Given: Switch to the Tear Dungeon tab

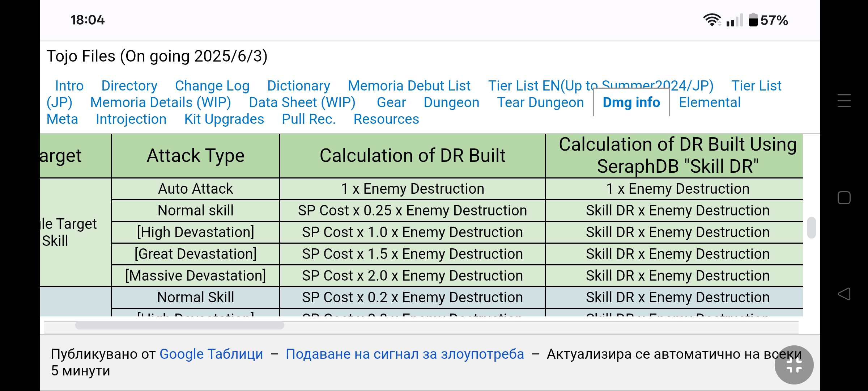Looking at the screenshot, I should (540, 102).
